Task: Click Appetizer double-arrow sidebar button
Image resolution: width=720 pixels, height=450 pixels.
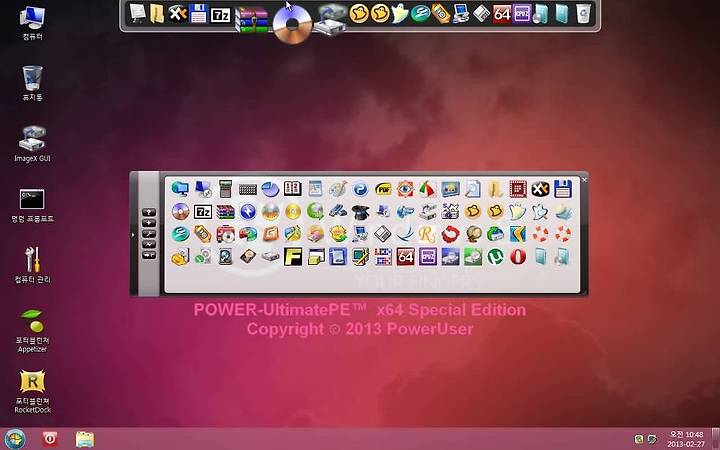Action: point(149,255)
